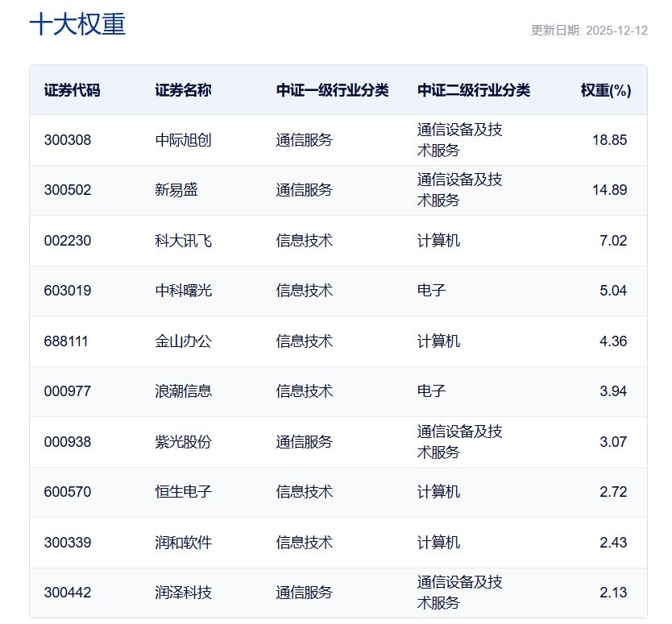The image size is (672, 624).
Task: Select stock name 金山办公
Action: pyautogui.click(x=183, y=341)
